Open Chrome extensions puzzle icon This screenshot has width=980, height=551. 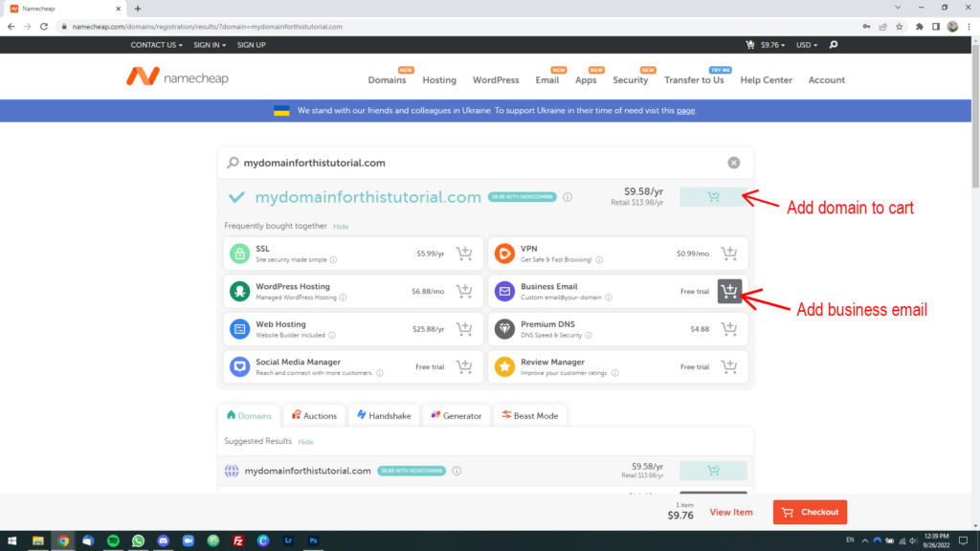pos(920,27)
